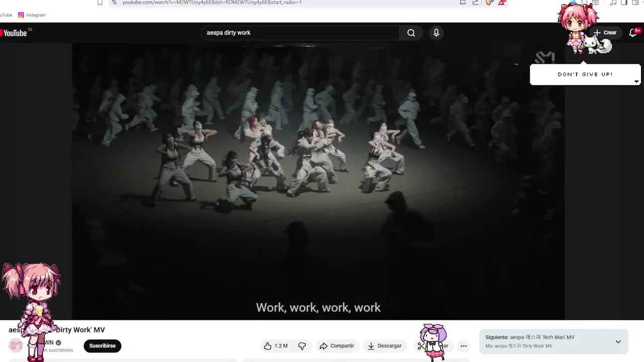Click the video player to pause playback
This screenshot has height=362, width=644.
point(318,181)
